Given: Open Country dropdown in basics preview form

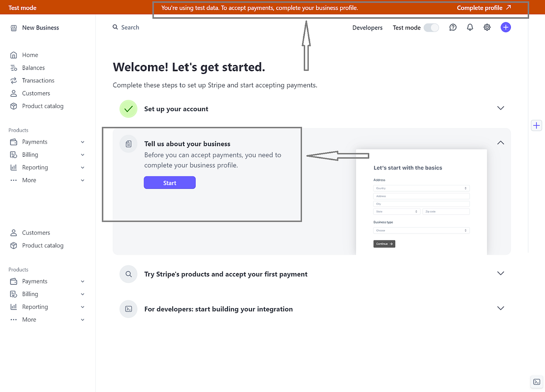Looking at the screenshot, I should point(421,188).
